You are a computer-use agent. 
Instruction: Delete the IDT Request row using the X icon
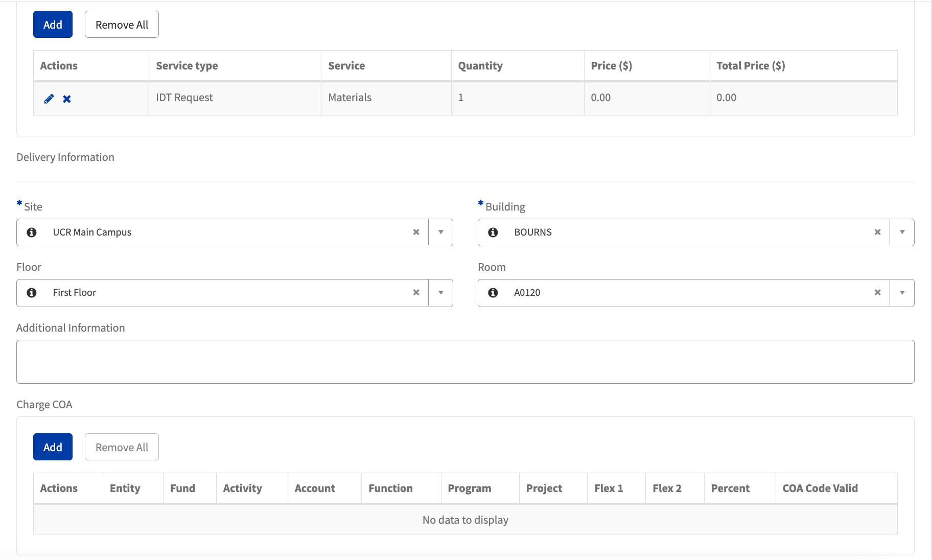pos(66,99)
